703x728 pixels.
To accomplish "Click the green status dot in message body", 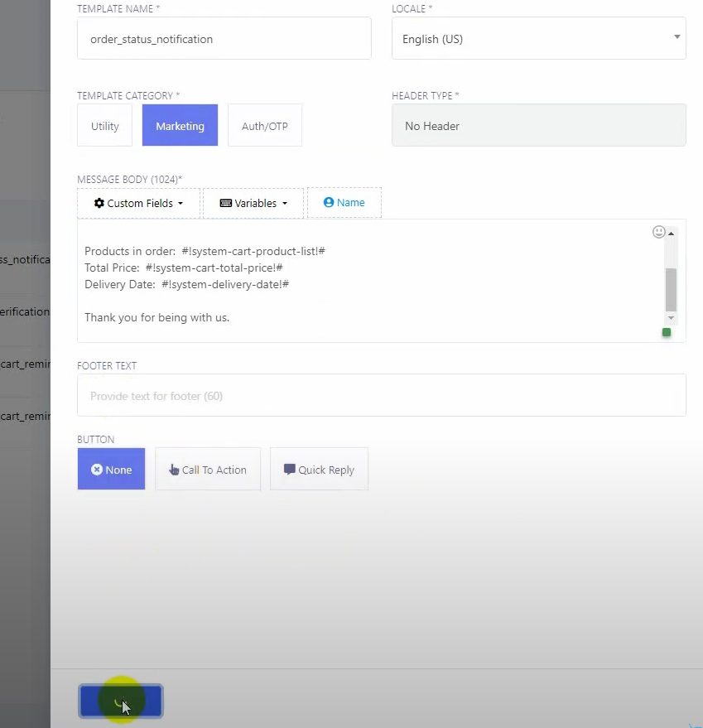I will click(667, 332).
